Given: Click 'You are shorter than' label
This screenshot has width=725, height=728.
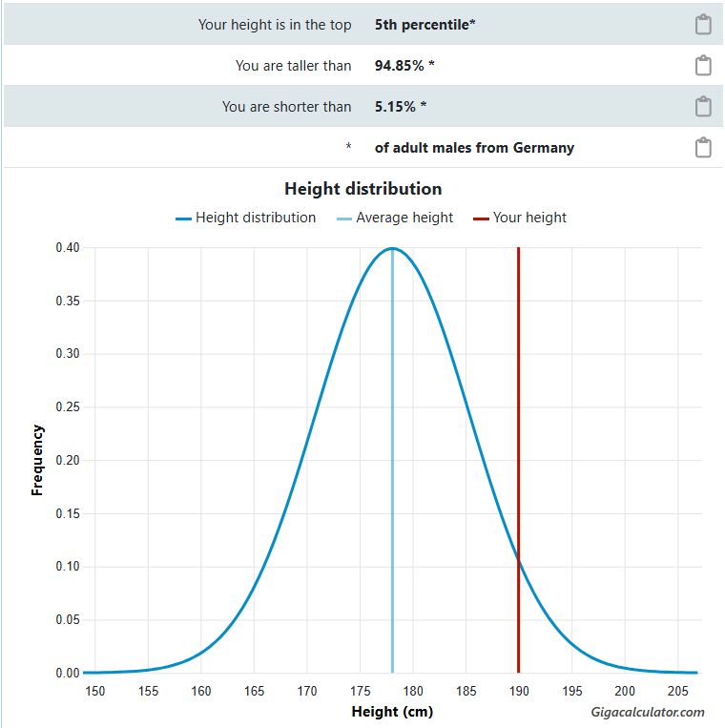Looking at the screenshot, I should (x=286, y=106).
